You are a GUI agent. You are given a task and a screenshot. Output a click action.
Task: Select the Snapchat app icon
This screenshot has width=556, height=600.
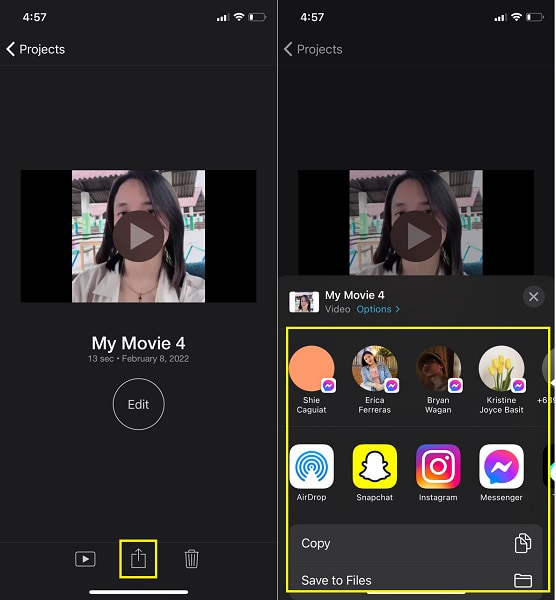tap(375, 466)
